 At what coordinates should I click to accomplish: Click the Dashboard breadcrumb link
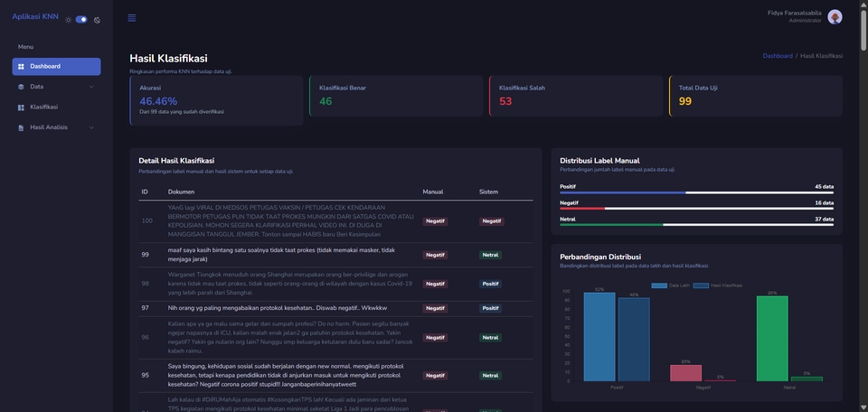coord(777,56)
